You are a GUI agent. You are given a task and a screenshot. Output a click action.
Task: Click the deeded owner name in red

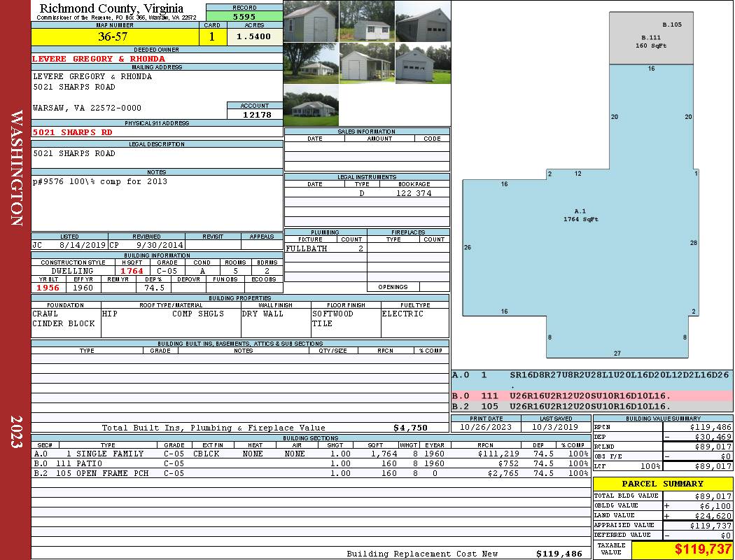(99, 59)
